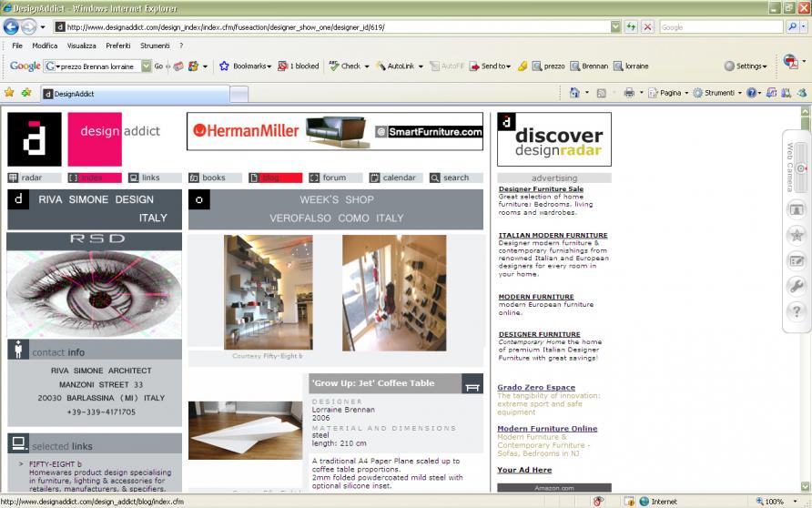Open the Grow Up: Jet furniture icon

pyautogui.click(x=472, y=383)
